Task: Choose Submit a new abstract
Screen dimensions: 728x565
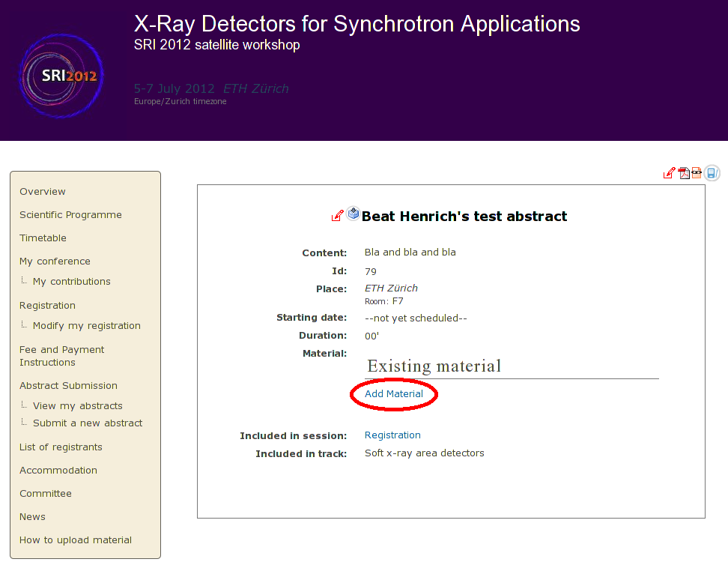Action: point(87,423)
